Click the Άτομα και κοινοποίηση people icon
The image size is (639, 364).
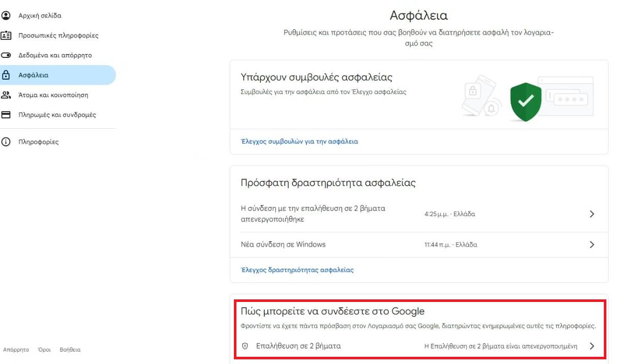(x=6, y=95)
